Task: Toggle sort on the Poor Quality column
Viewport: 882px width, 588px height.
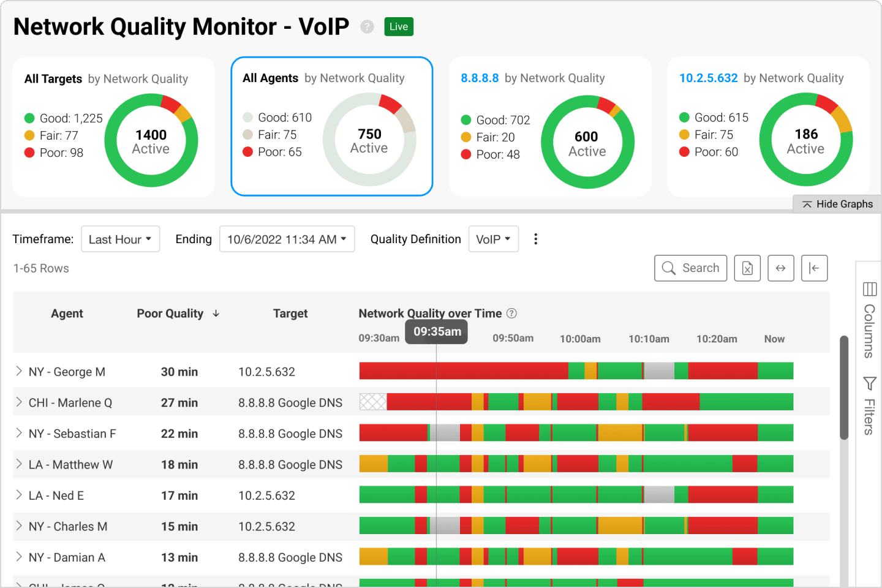Action: [x=178, y=313]
